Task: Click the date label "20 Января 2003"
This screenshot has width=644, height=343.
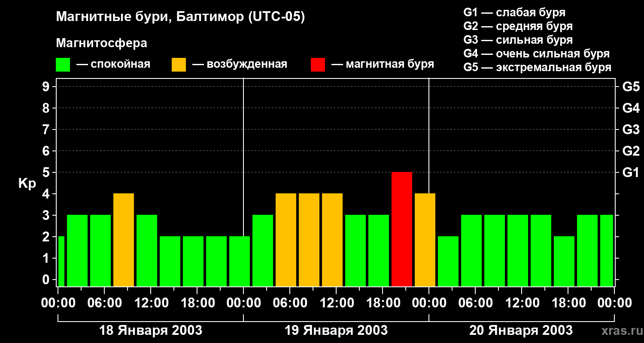Action: pos(521,331)
